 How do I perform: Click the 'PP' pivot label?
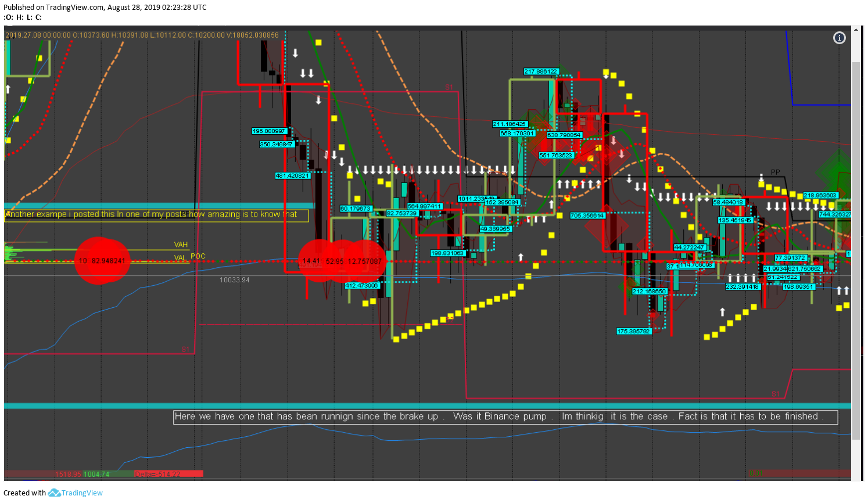775,173
